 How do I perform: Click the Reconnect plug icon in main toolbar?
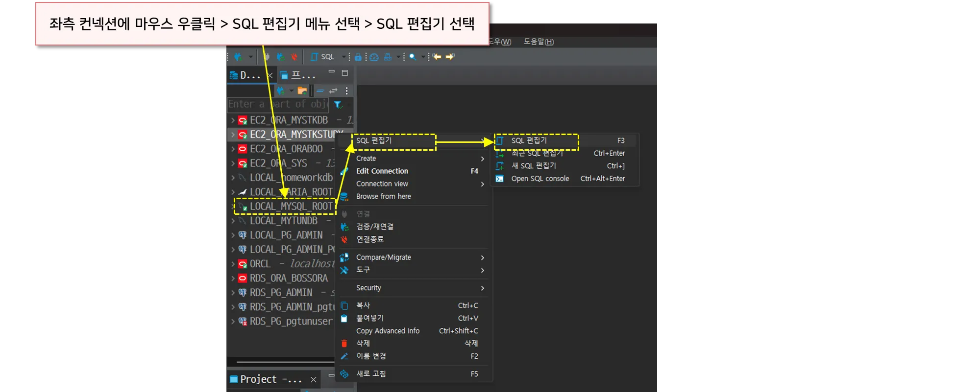[281, 57]
